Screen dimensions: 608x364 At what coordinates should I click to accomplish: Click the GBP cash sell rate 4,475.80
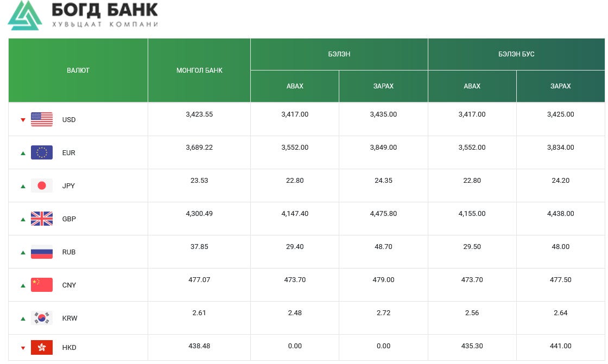coord(383,214)
